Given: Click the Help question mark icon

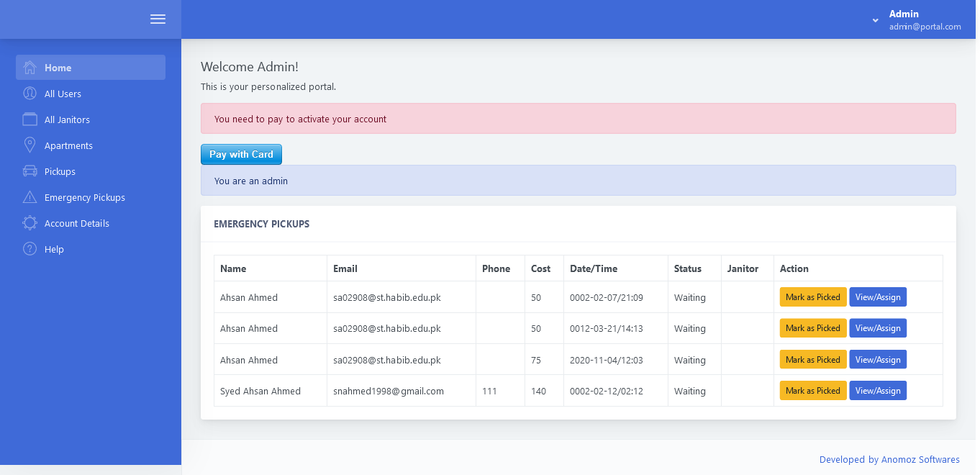Looking at the screenshot, I should 30,249.
